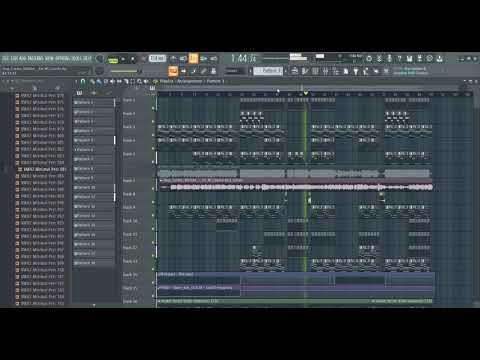Click the transport Stop button
Viewport: 480px width, 360px height.
click(133, 59)
